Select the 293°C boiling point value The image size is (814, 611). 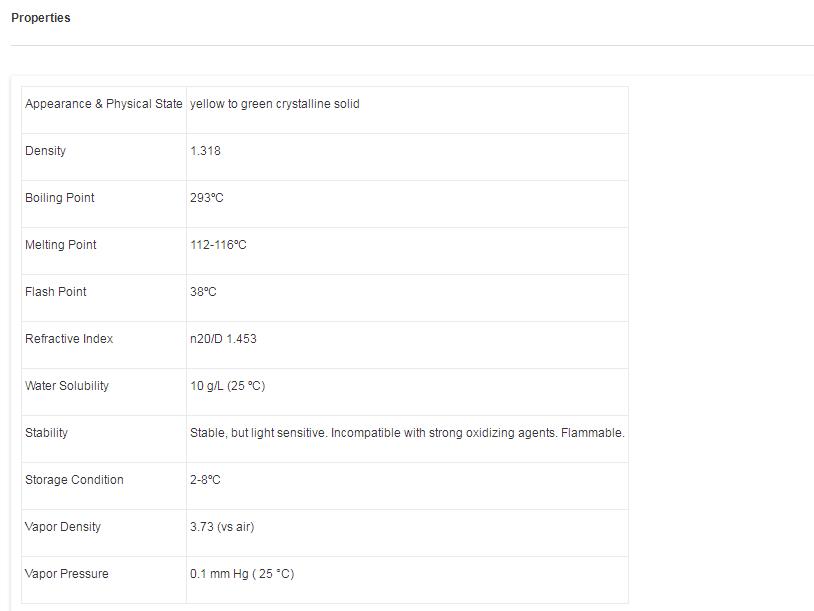click(x=207, y=198)
